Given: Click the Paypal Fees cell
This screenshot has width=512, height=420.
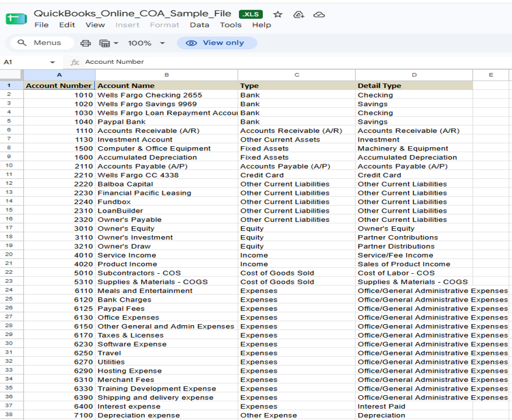Looking at the screenshot, I should 167,309.
